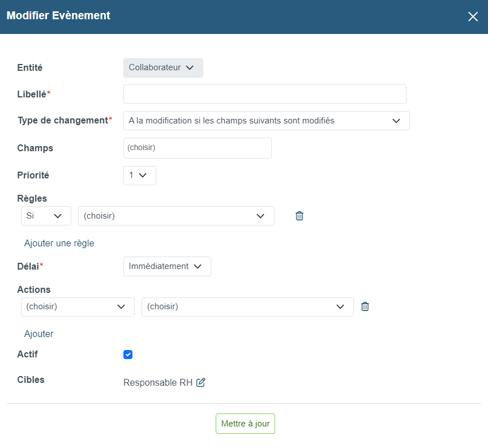Close the Modifier Evènement dialog

[x=473, y=16]
